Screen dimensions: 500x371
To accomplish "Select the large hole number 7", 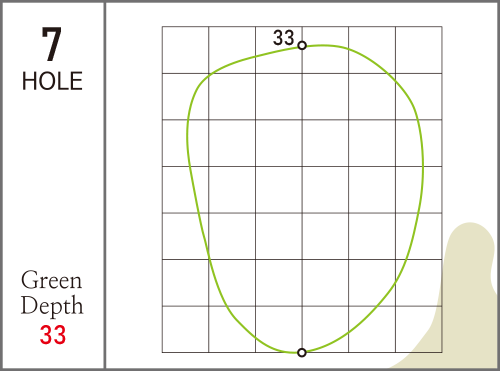I will click(52, 44).
